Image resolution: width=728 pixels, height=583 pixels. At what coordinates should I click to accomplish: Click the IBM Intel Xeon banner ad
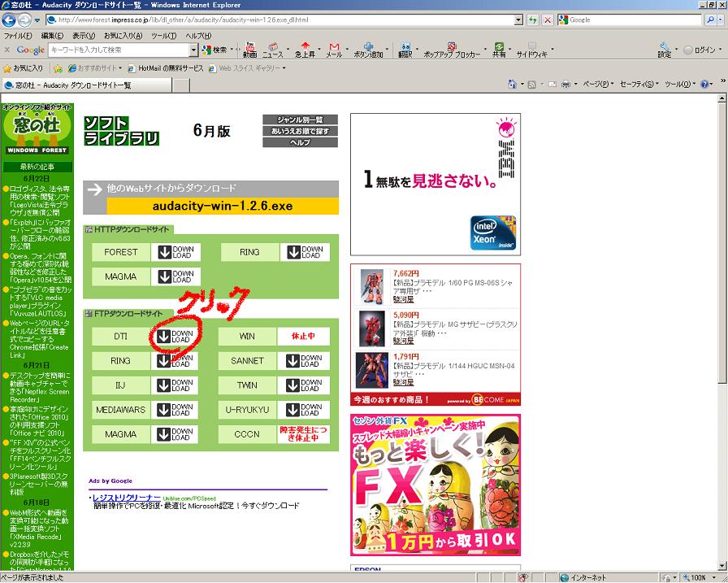pos(435,185)
